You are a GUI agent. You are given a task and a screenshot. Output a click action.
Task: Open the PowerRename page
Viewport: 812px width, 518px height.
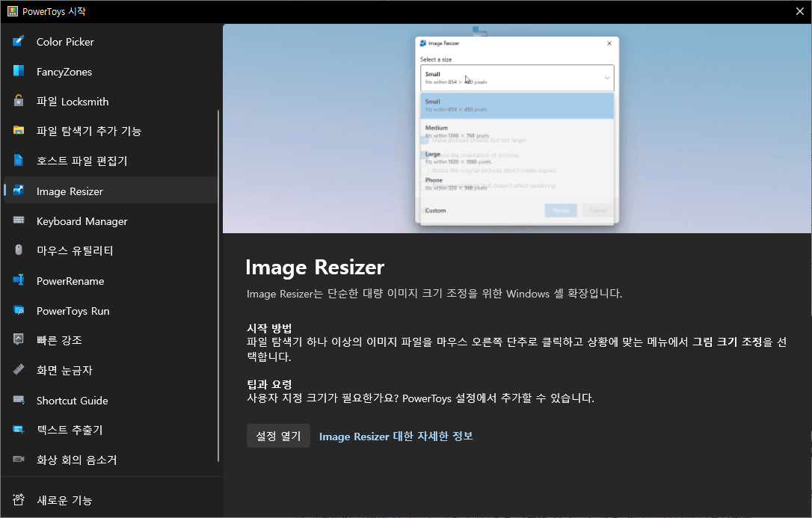111,281
